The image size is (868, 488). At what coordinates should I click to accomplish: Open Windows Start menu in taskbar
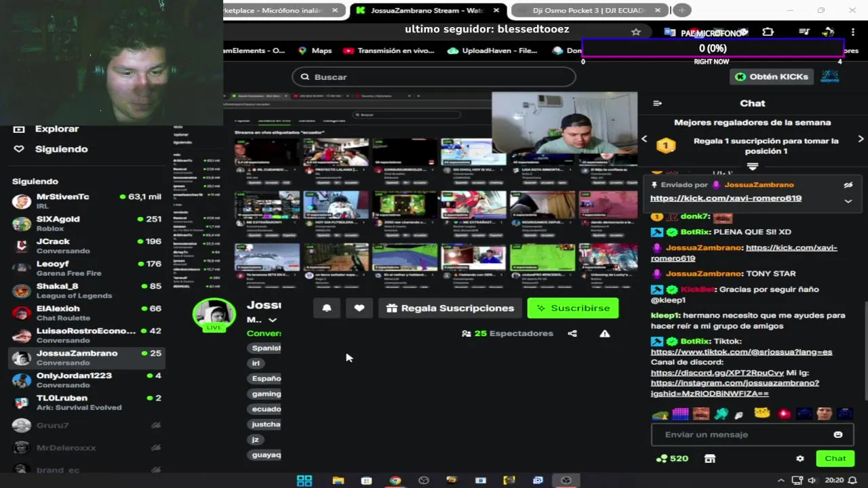coord(304,481)
